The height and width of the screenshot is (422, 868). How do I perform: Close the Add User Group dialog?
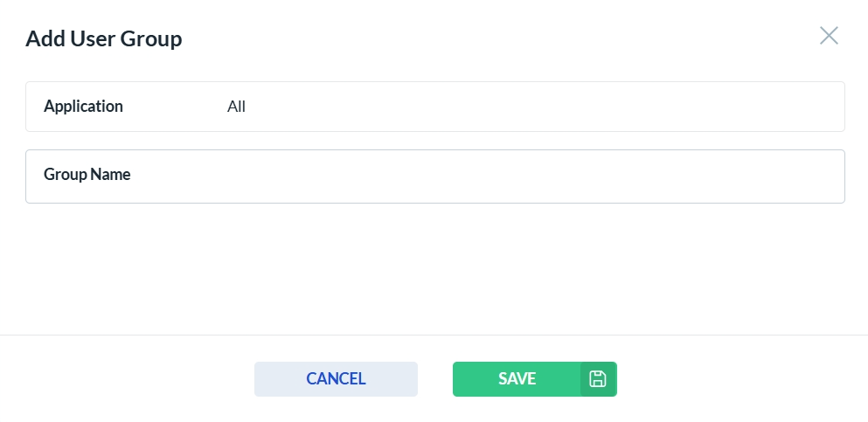(828, 36)
